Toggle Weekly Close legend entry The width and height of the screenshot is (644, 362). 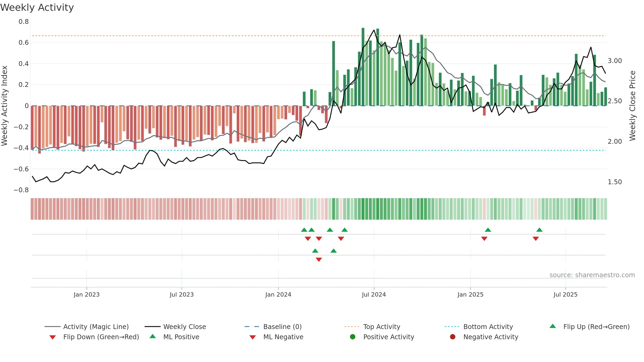tap(175, 327)
